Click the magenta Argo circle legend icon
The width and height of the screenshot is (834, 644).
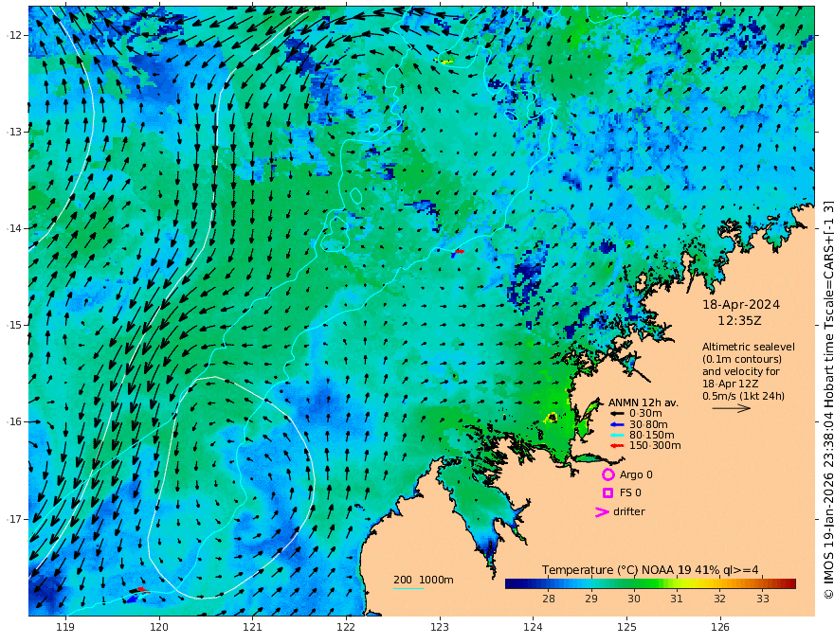pyautogui.click(x=607, y=474)
